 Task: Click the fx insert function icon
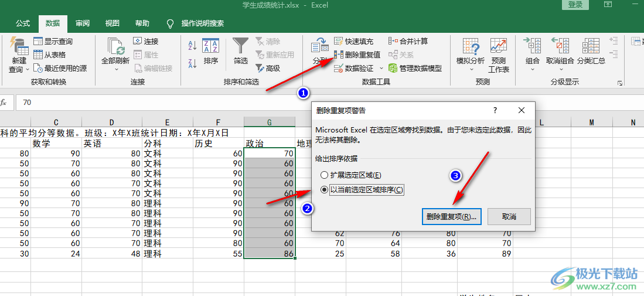pos(4,102)
